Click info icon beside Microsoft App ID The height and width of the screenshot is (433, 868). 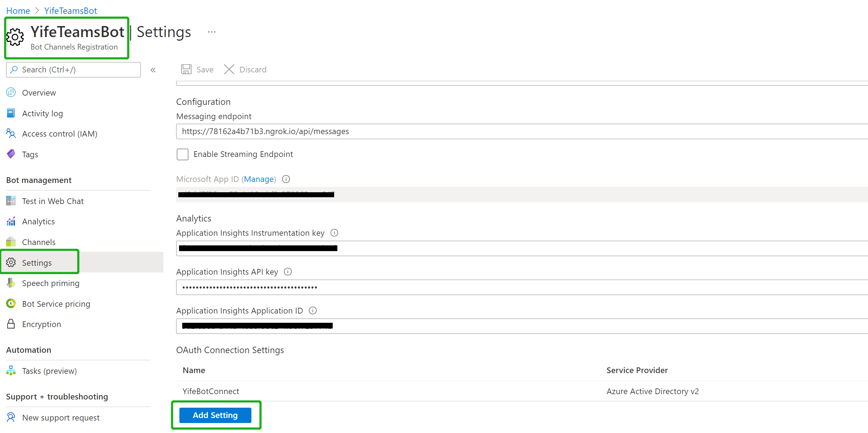[x=286, y=179]
